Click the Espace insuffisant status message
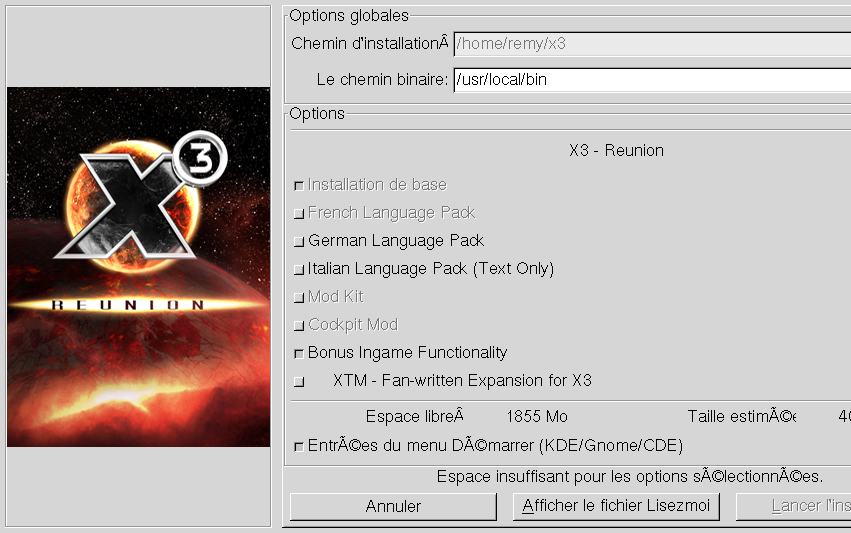 [x=630, y=477]
